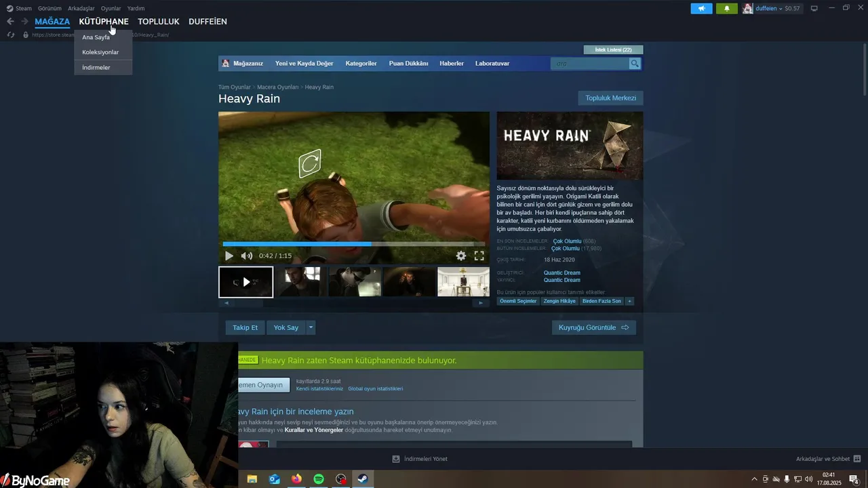Viewport: 868px width, 488px height.
Task: Open the TOPLULUK tab
Action: (x=159, y=22)
